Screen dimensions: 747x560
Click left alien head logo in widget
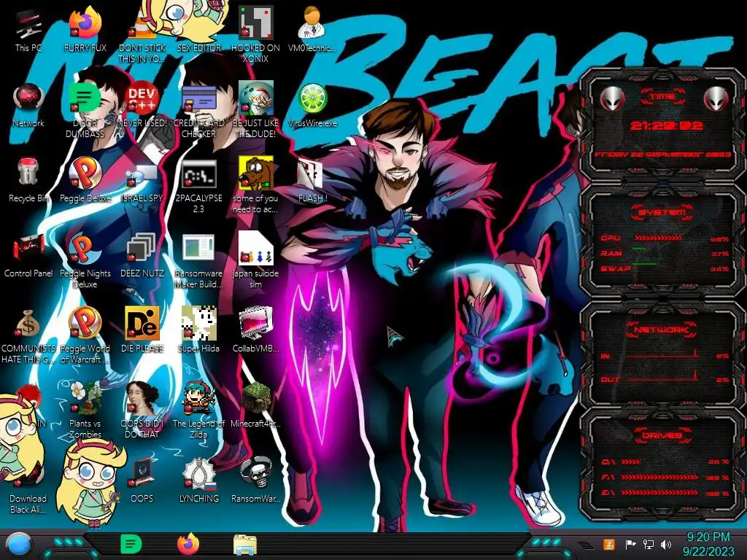(x=613, y=99)
